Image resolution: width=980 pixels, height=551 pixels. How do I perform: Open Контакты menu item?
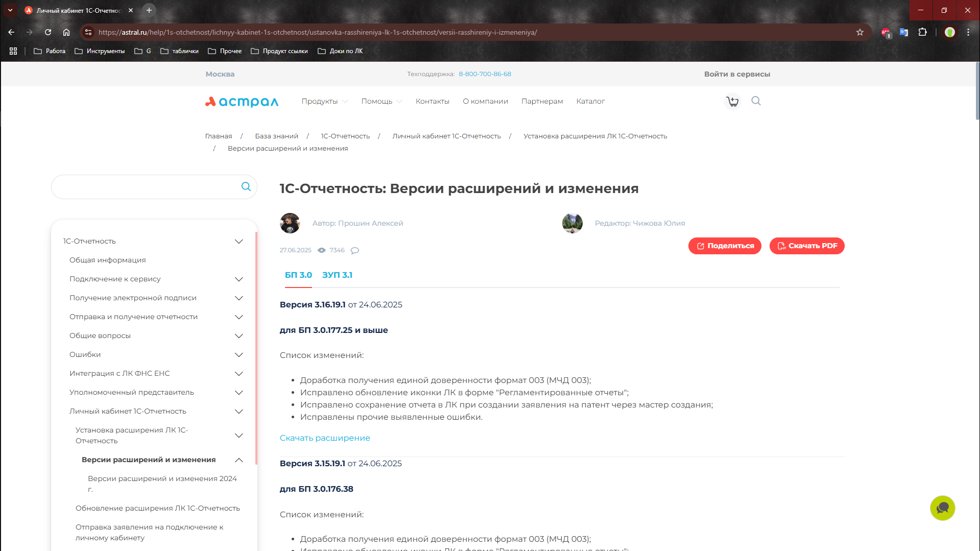coord(433,101)
